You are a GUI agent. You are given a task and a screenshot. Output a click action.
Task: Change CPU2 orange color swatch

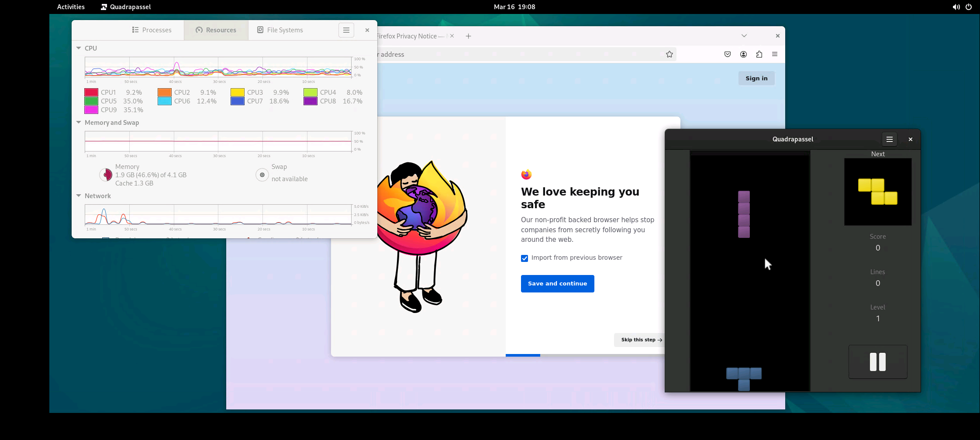point(165,93)
